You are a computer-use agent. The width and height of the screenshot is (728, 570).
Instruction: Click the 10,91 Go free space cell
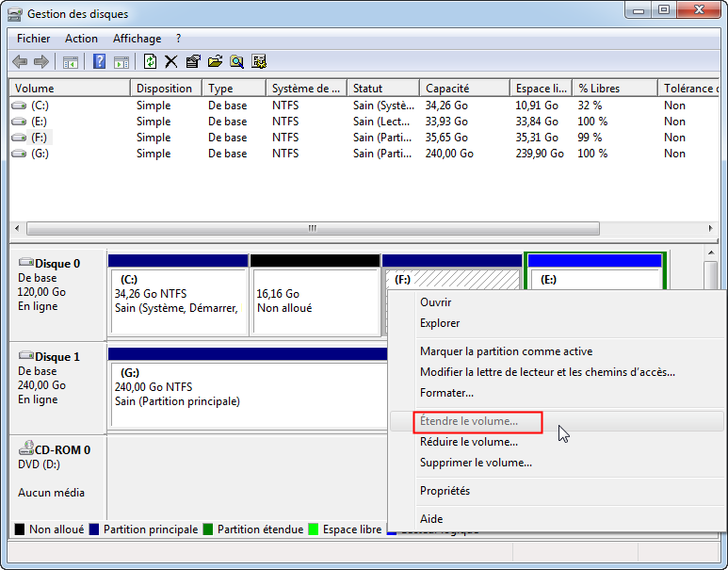point(537,106)
